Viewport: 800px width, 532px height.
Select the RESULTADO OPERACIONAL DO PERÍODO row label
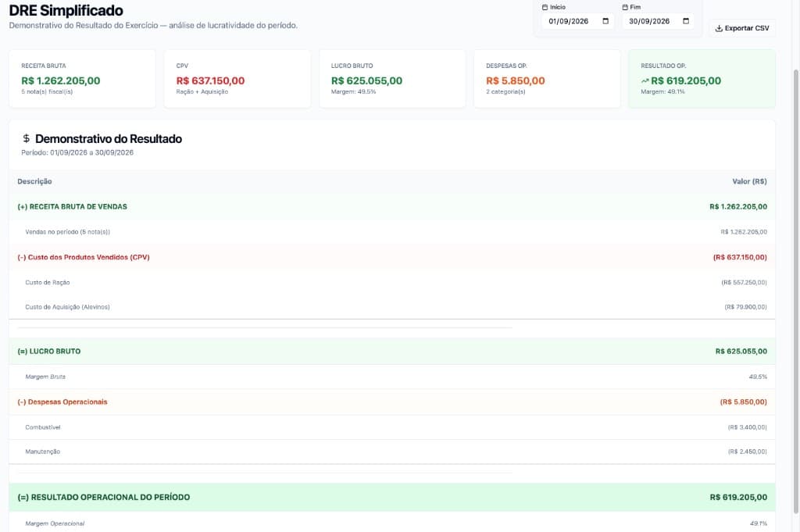[104, 497]
